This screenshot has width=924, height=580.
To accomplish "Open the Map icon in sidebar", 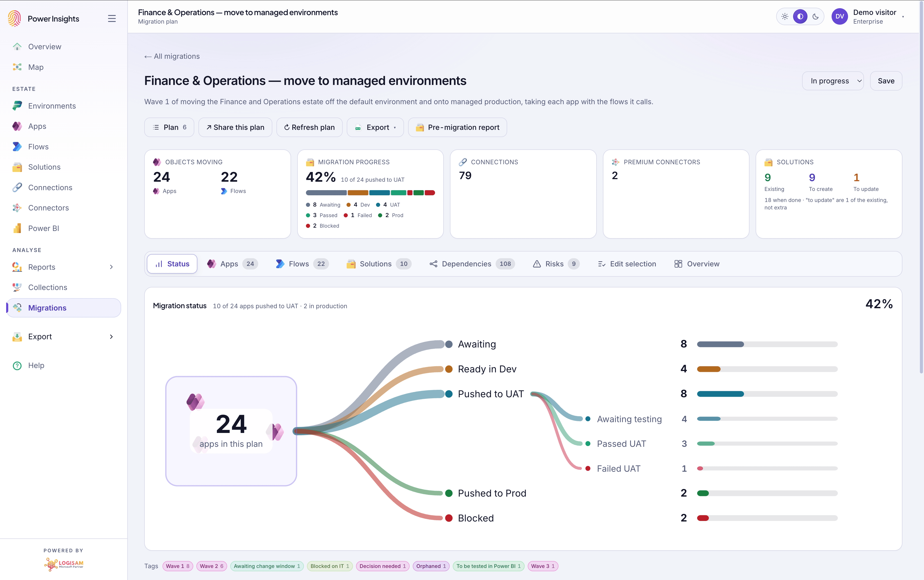I will pos(17,67).
